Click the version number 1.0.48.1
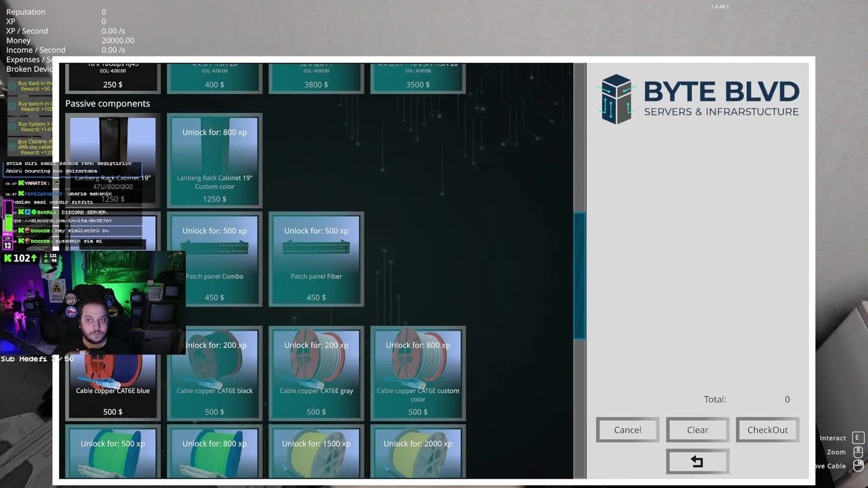Viewport: 868px width, 488px height. click(x=719, y=7)
